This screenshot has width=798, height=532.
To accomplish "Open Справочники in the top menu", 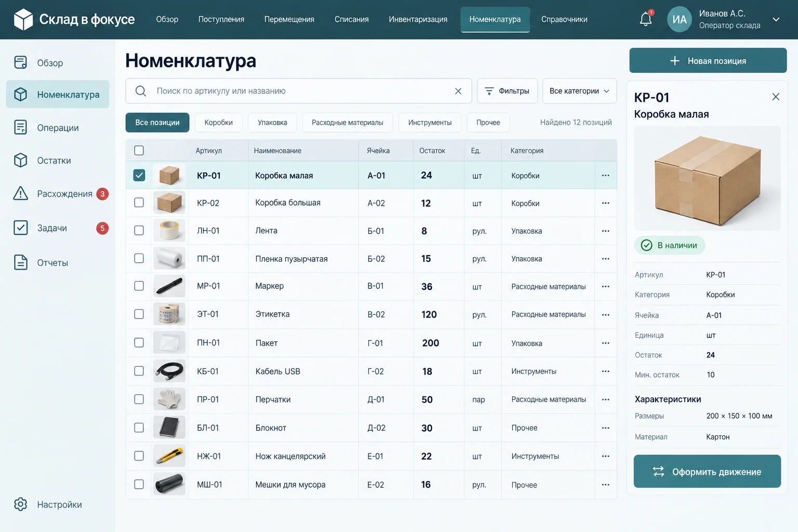I will coord(564,19).
